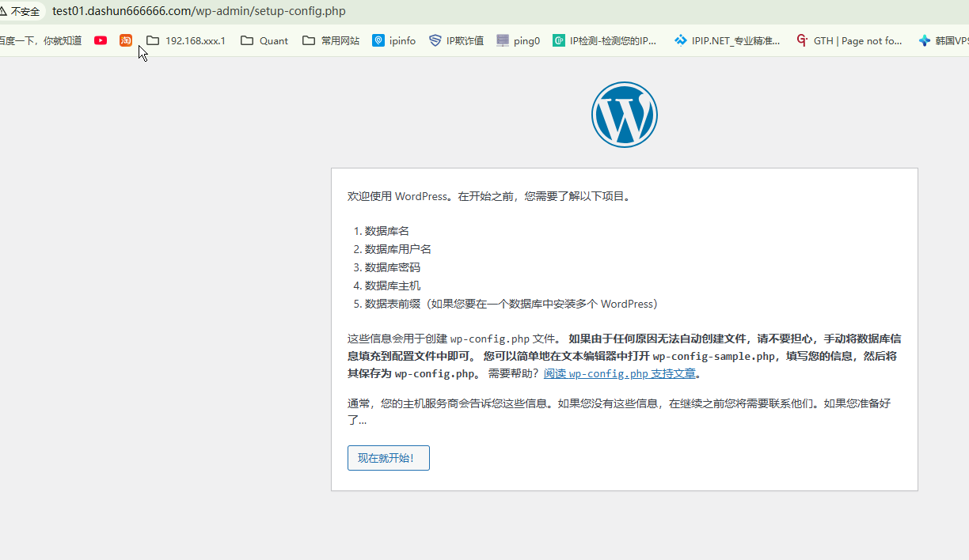
Task: Expand the 192.168.xxx.1 bookmark folder
Action: (x=186, y=40)
